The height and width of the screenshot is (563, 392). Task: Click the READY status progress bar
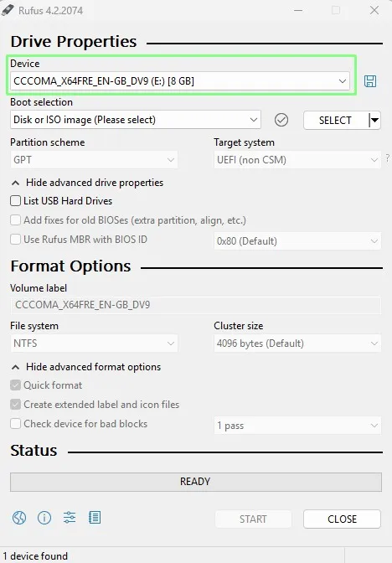coord(196,482)
